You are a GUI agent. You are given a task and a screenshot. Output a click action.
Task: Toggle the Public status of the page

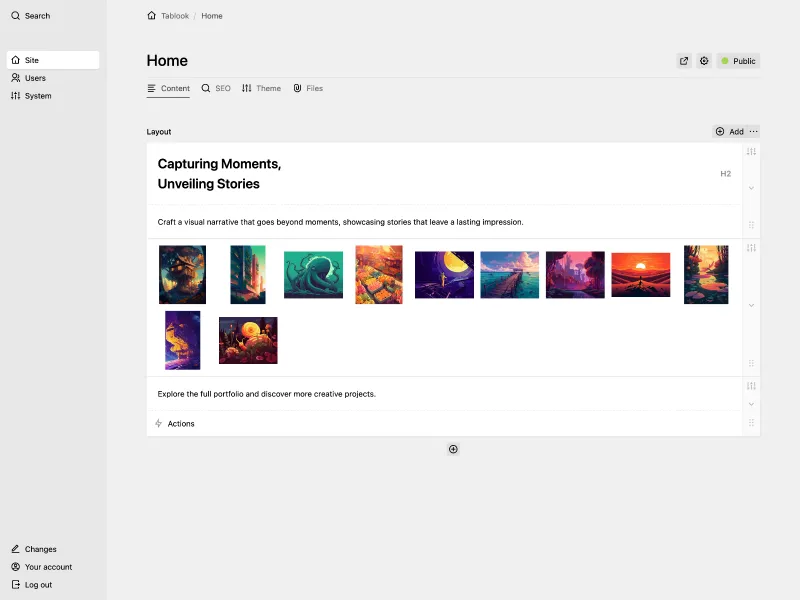[x=738, y=61]
